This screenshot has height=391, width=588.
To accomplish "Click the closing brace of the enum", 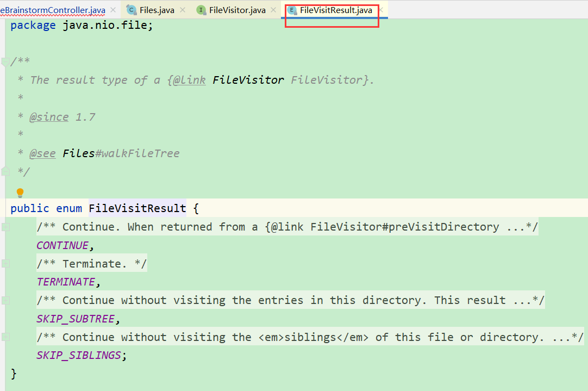I will [x=14, y=374].
